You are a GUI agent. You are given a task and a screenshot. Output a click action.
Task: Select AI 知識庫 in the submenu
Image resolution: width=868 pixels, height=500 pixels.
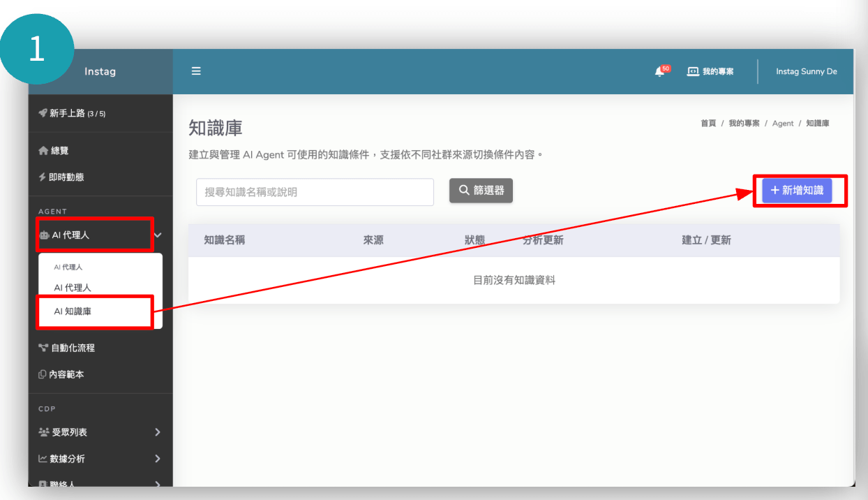tap(73, 311)
